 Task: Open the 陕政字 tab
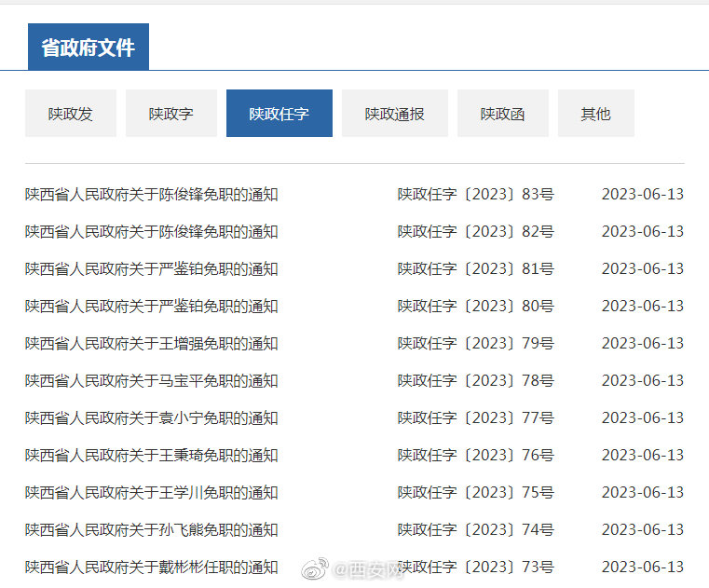tap(171, 113)
